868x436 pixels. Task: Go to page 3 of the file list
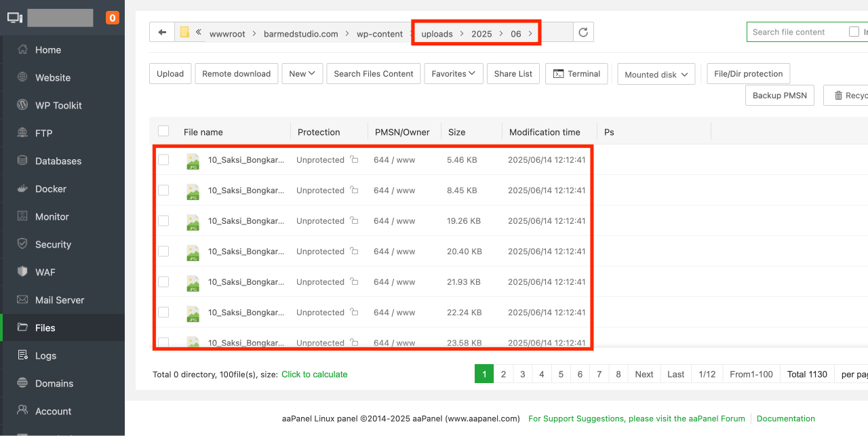pos(522,374)
